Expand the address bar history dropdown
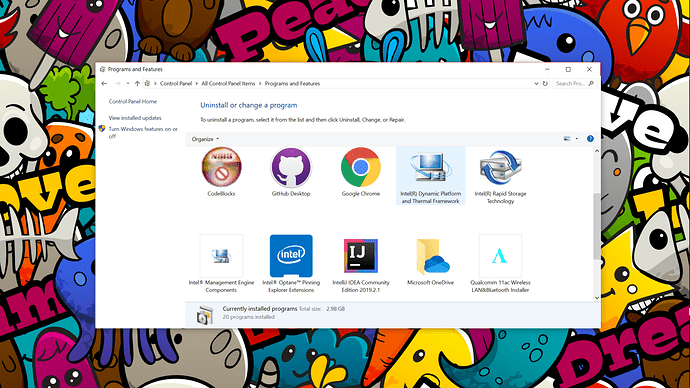This screenshot has width=690, height=388. point(536,84)
